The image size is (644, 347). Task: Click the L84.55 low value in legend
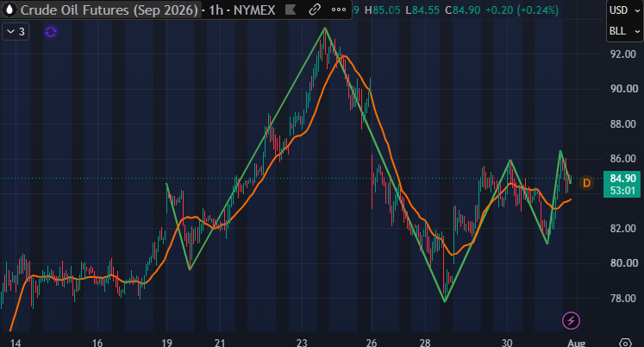coord(422,10)
